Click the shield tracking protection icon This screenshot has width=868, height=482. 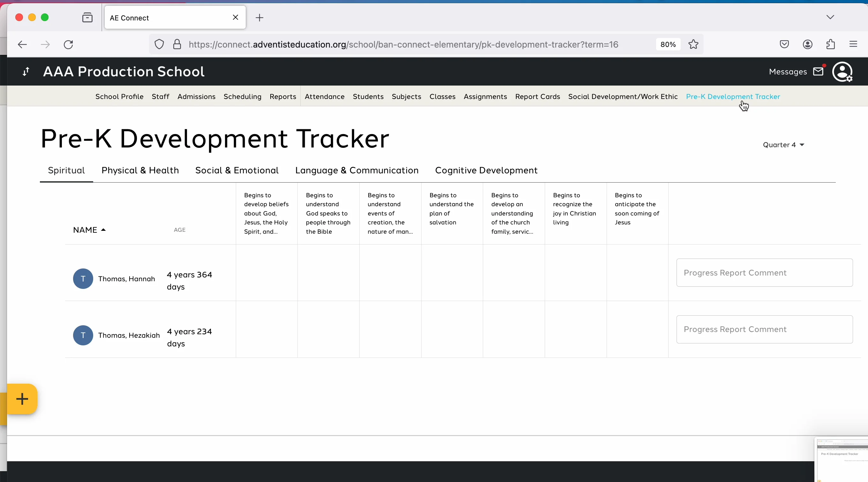[158, 44]
